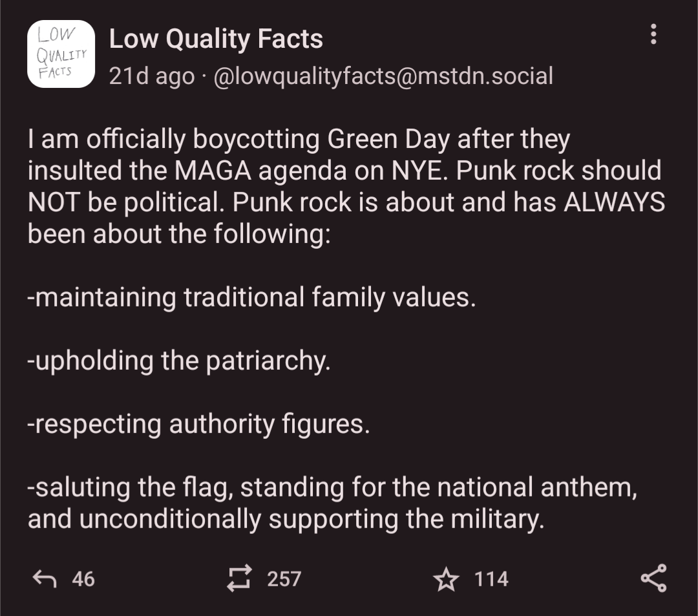Boost this post with the retweet icon
This screenshot has height=616, width=698.
tap(238, 578)
